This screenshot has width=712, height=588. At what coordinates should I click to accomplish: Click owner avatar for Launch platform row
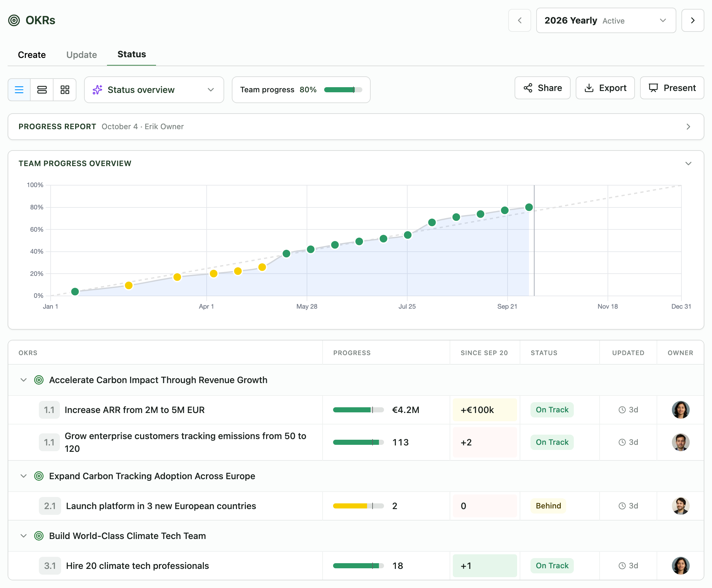pos(680,506)
